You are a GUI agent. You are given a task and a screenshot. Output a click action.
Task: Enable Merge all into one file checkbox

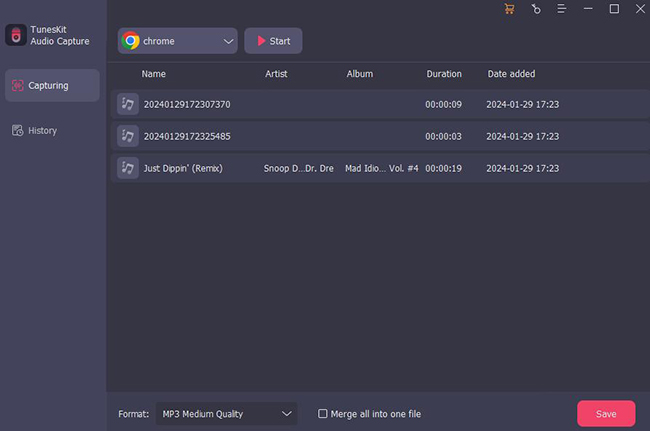click(323, 414)
